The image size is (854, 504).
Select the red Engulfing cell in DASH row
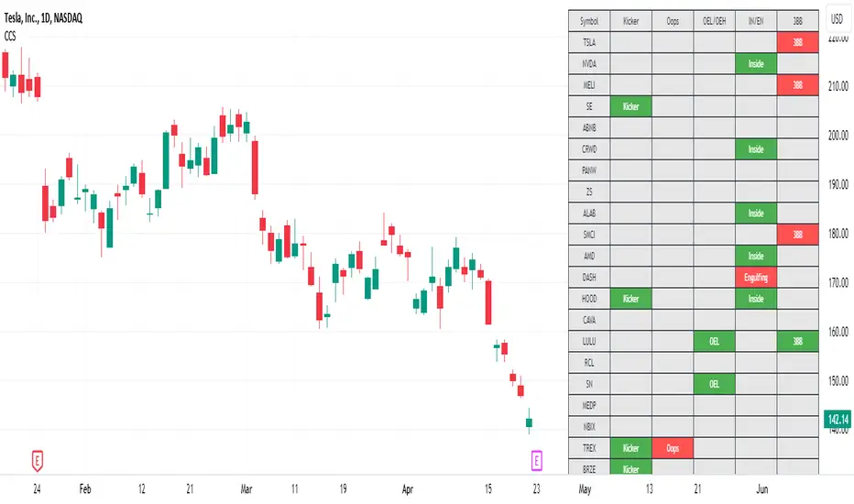(x=755, y=277)
